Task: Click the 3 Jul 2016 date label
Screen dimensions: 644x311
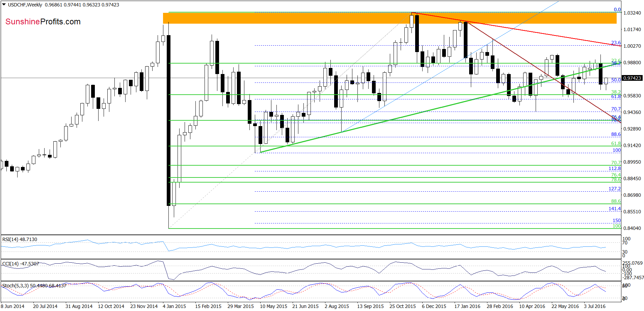Action: 595,306
